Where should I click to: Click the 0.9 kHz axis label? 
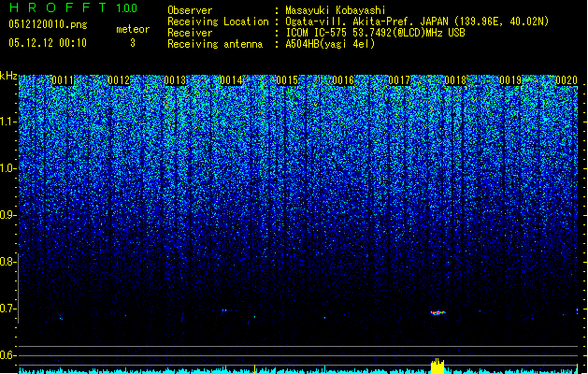(x=7, y=215)
